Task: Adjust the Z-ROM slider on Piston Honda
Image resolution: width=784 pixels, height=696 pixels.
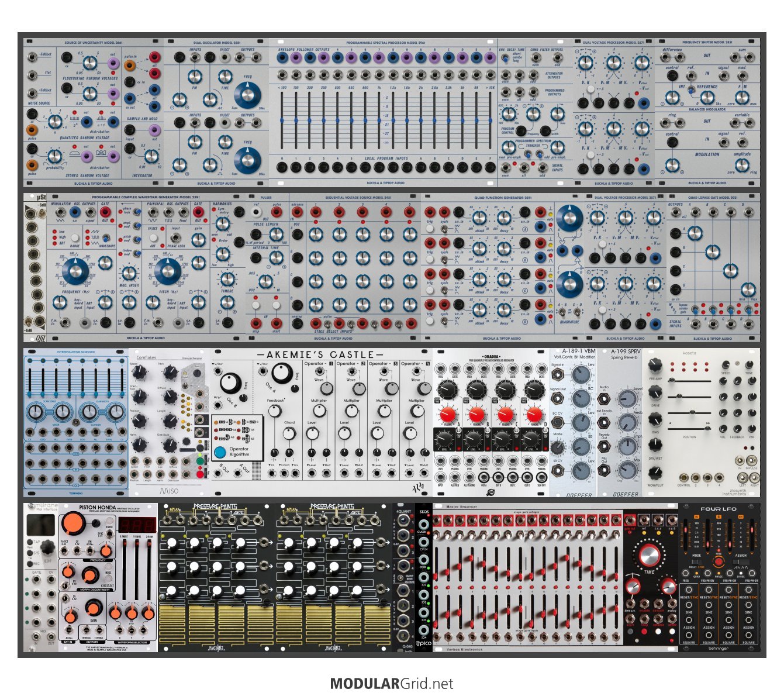Action: click(149, 570)
